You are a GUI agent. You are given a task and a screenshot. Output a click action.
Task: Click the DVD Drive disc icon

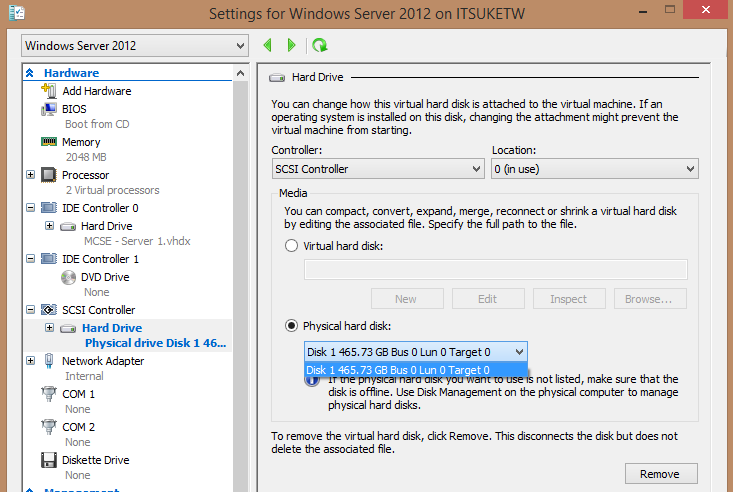click(x=68, y=277)
